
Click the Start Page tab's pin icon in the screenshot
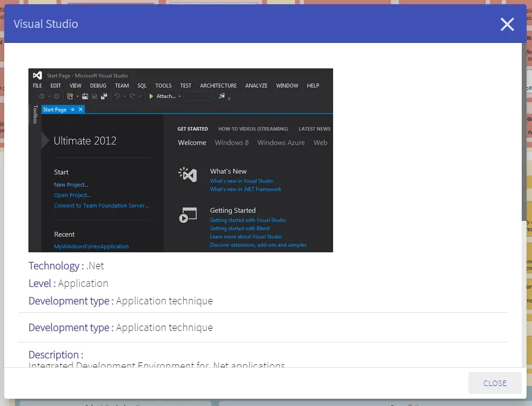pyautogui.click(x=73, y=110)
